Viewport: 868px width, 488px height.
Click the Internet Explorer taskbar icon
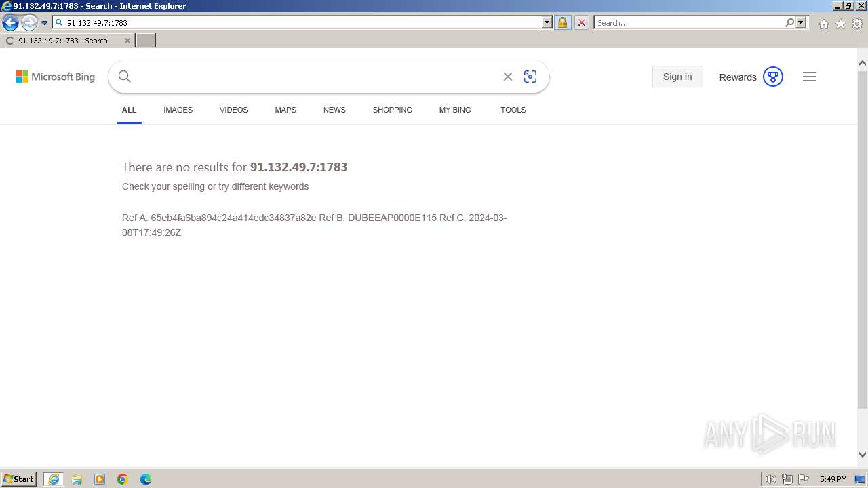pos(54,479)
